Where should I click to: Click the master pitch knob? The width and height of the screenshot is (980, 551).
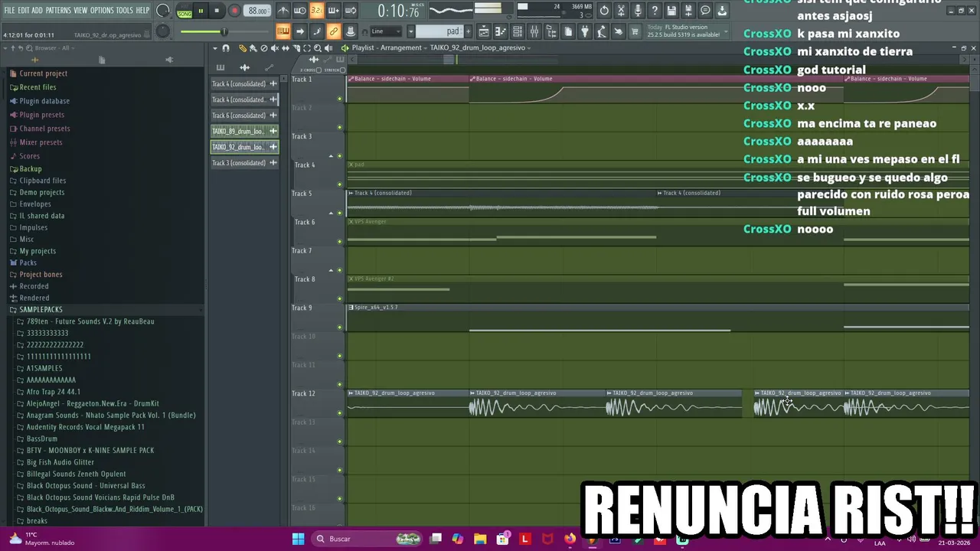click(162, 31)
